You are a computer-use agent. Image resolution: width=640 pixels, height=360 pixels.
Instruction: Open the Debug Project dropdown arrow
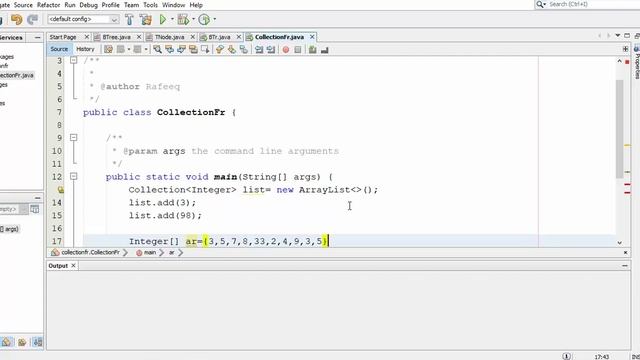click(x=193, y=19)
